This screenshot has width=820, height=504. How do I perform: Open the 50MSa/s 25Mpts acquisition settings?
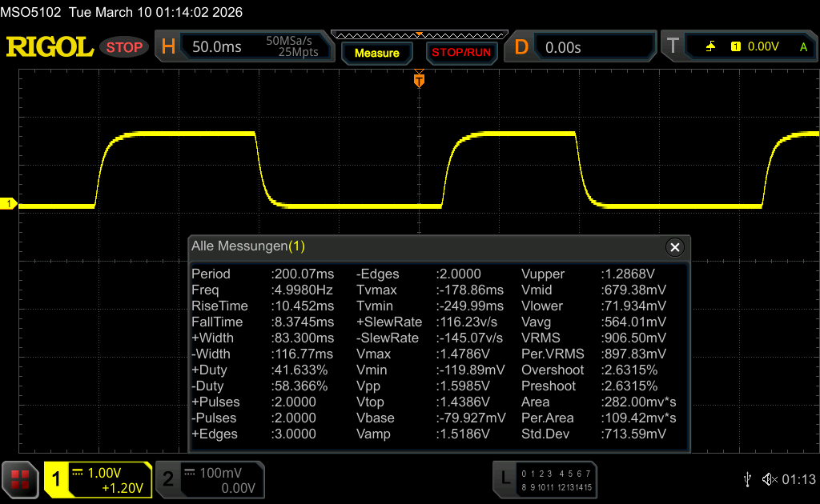click(x=292, y=47)
